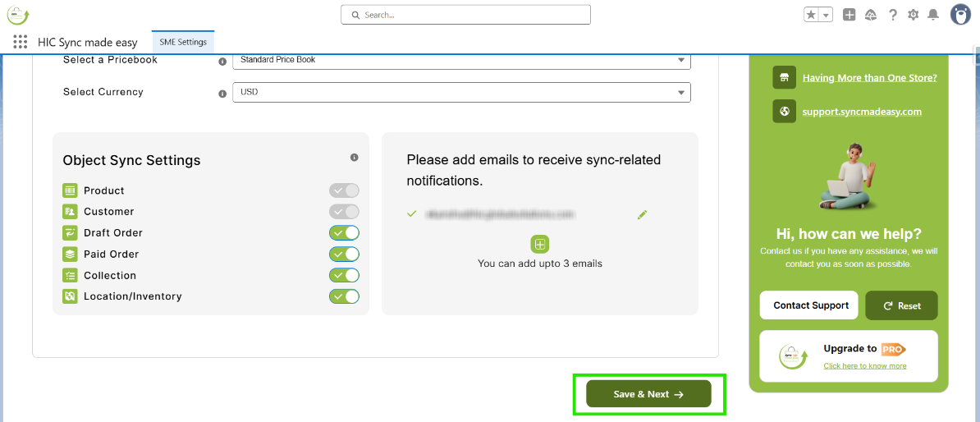Screen dimensions: 980x422
Task: Open the Salesforce Help question mark
Action: click(892, 15)
